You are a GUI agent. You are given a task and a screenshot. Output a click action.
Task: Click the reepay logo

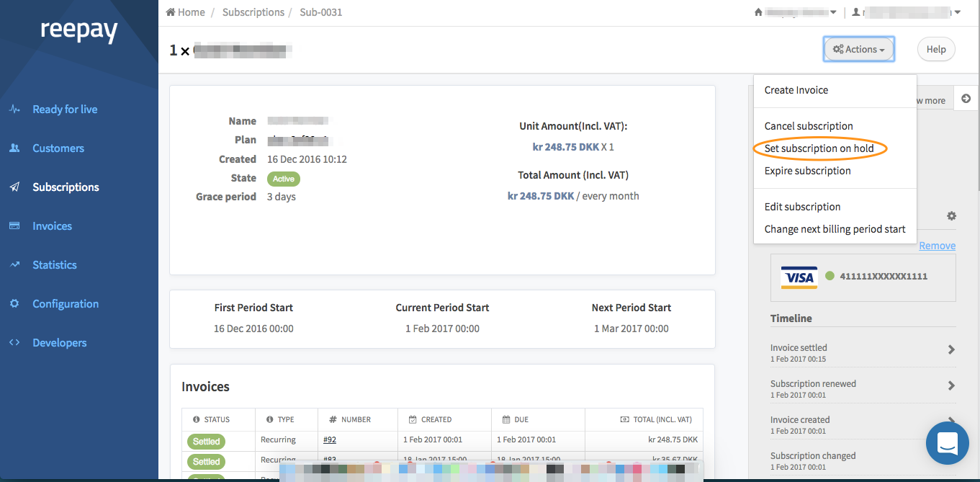pyautogui.click(x=78, y=31)
